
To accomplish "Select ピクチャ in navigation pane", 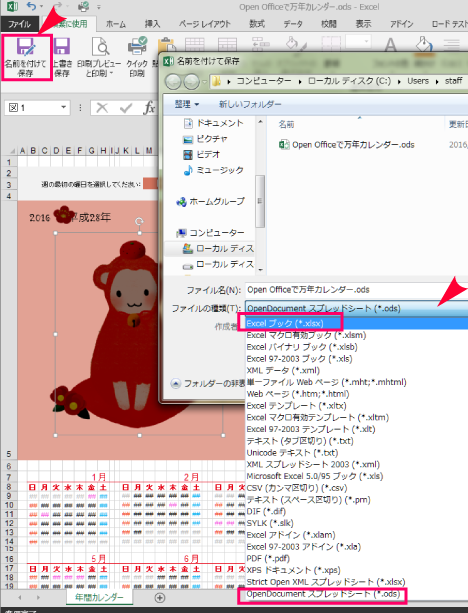I will [x=206, y=139].
